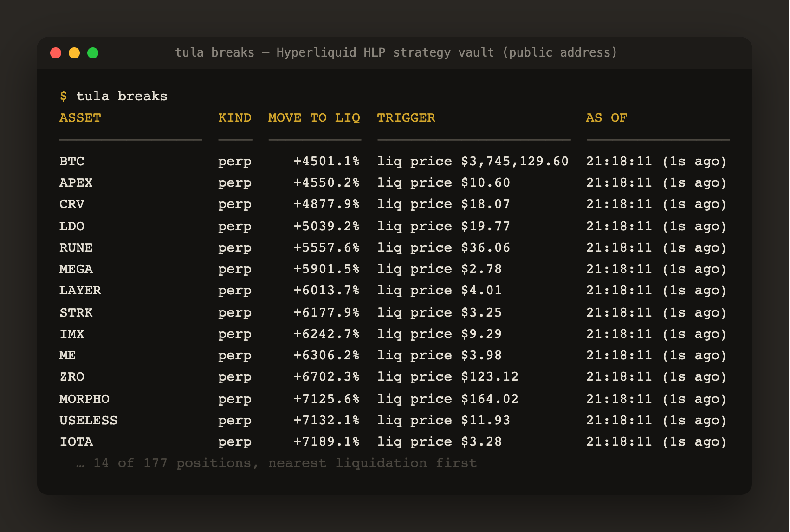The image size is (790, 532).
Task: Click the ASSET column header
Action: pos(80,118)
